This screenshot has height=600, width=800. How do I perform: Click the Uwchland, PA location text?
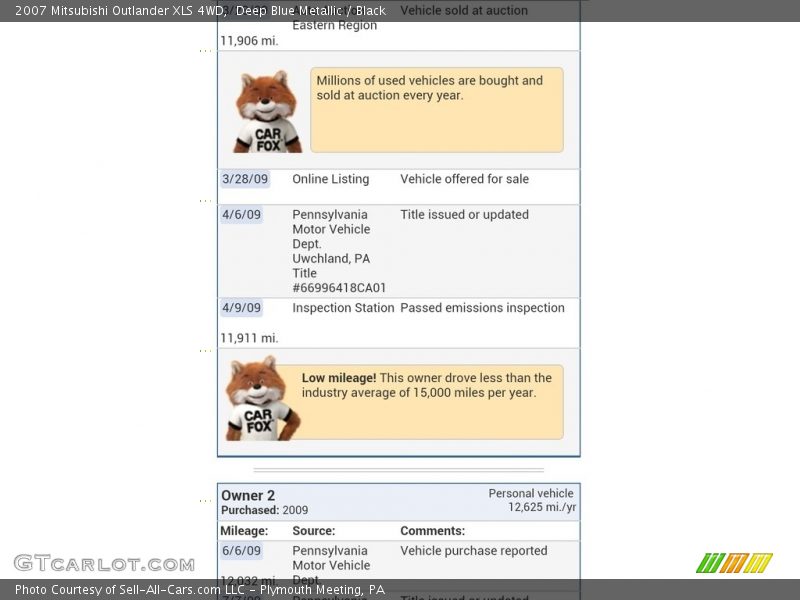click(x=331, y=259)
